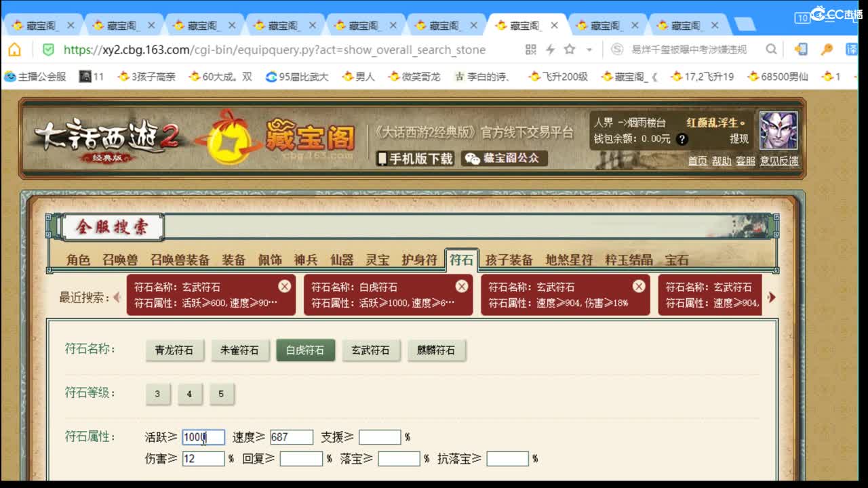The width and height of the screenshot is (868, 488).
Task: Select 青龙符石 stone name
Action: click(x=174, y=350)
